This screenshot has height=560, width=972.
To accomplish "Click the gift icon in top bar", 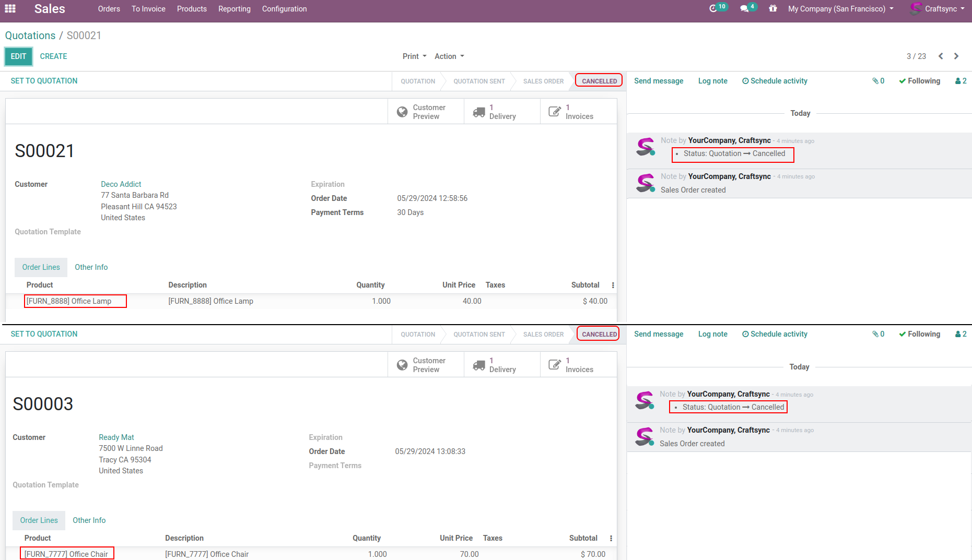I will [x=773, y=9].
